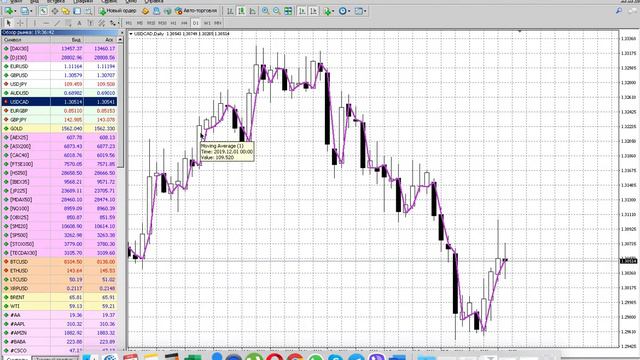Image resolution: width=640 pixels, height=360 pixels.
Task: Open the Market Watch panel icon
Action: (43, 11)
